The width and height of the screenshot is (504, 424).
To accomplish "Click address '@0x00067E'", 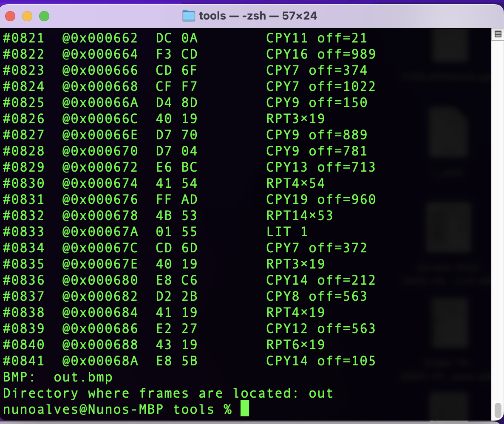I will point(100,264).
